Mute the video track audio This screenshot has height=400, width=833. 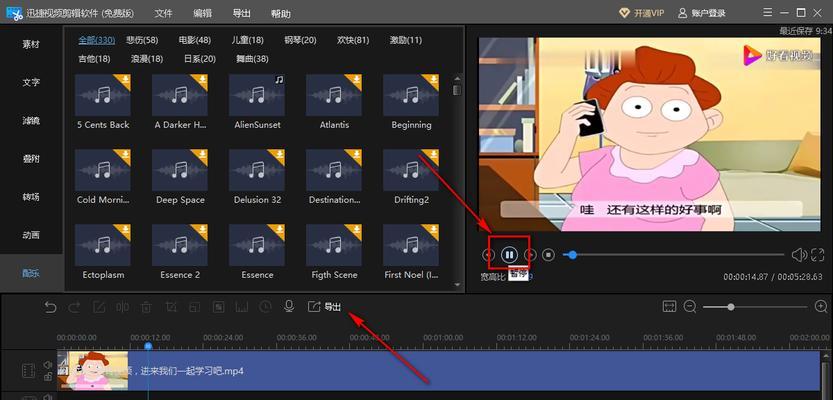tap(47, 364)
